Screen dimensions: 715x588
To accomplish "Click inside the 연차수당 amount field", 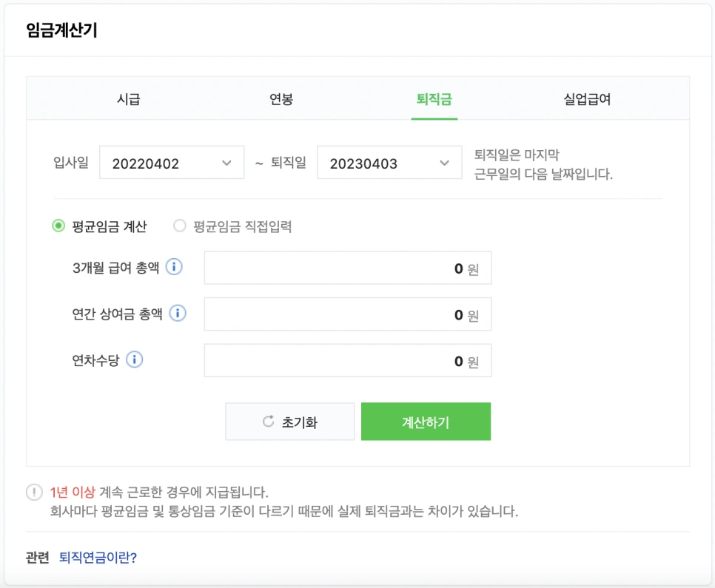I will [348, 360].
